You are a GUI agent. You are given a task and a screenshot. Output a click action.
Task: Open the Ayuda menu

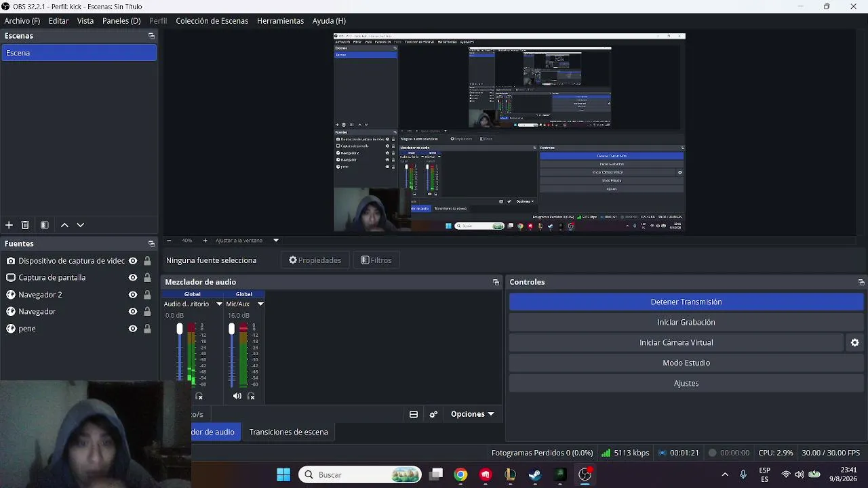(x=329, y=21)
